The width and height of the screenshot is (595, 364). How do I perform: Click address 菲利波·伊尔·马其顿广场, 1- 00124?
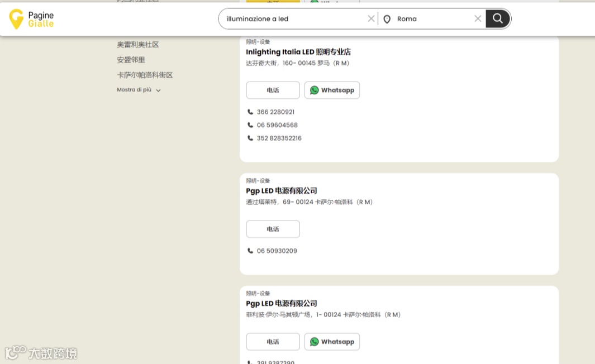[x=323, y=315]
